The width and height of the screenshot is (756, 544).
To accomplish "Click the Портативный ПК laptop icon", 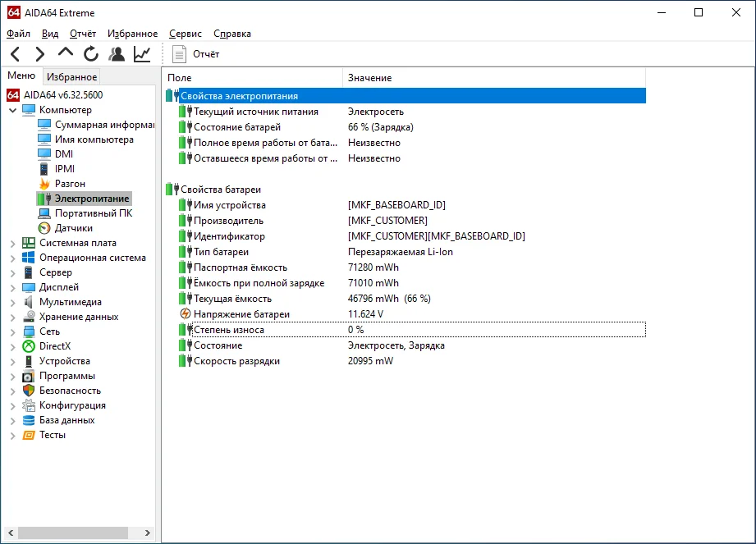I will [44, 213].
